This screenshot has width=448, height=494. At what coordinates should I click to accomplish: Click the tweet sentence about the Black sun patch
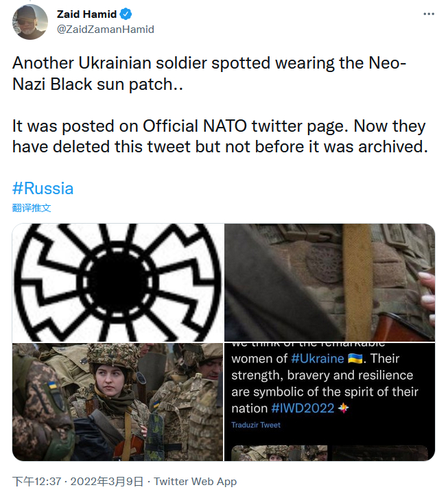click(x=209, y=73)
